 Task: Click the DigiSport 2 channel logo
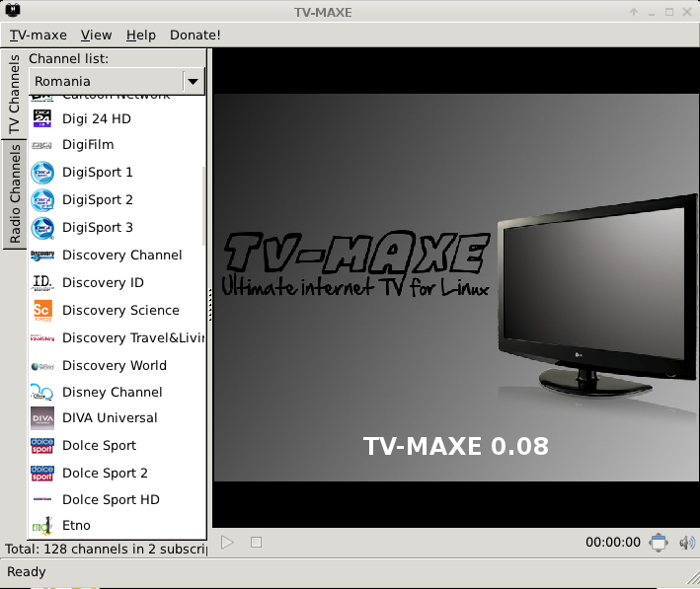click(42, 200)
